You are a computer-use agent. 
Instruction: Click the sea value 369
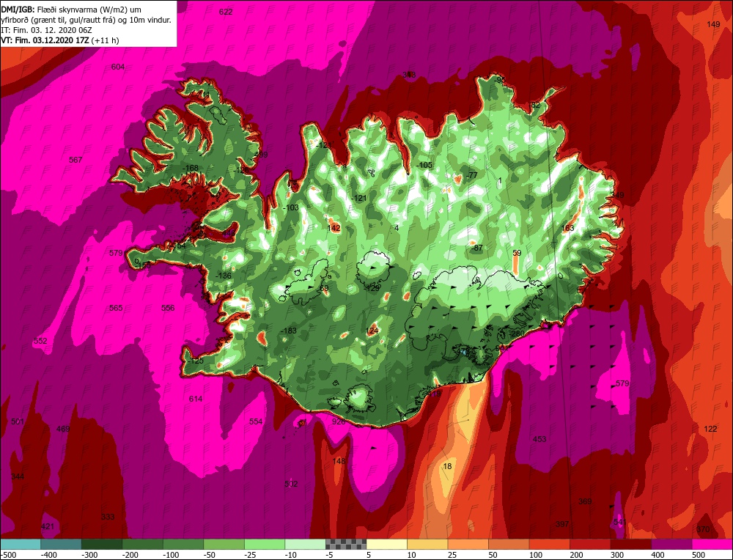click(585, 501)
